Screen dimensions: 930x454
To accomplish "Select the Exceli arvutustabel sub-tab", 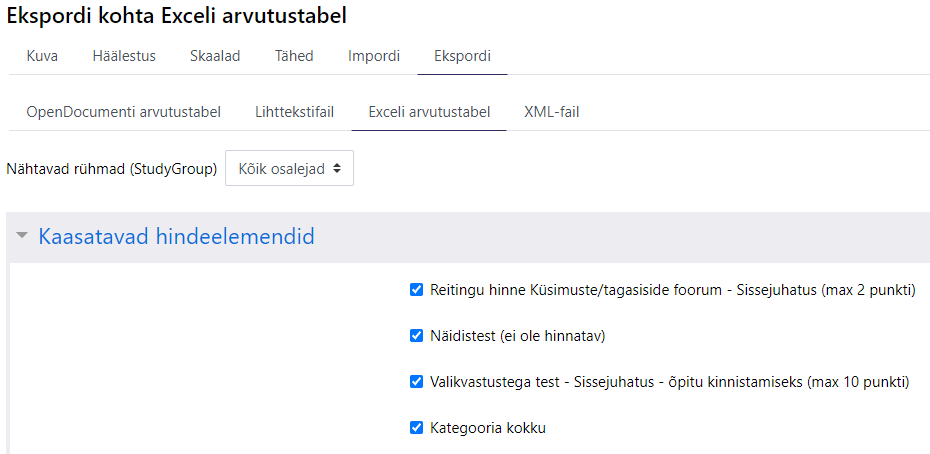I will coord(429,112).
